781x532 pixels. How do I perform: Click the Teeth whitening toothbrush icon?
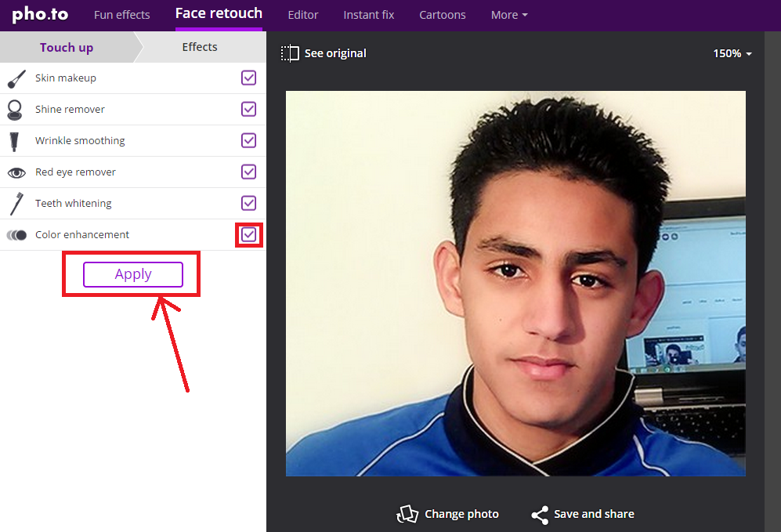point(16,204)
